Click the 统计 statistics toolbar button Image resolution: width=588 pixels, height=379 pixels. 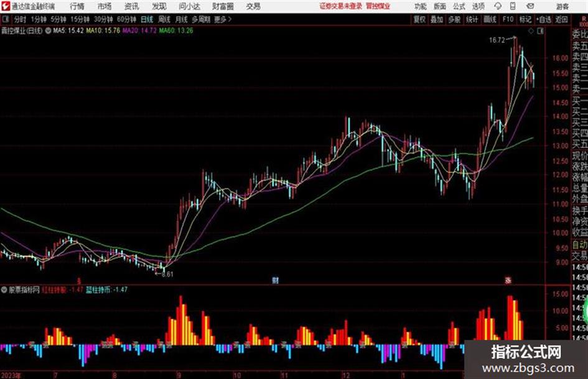point(472,19)
